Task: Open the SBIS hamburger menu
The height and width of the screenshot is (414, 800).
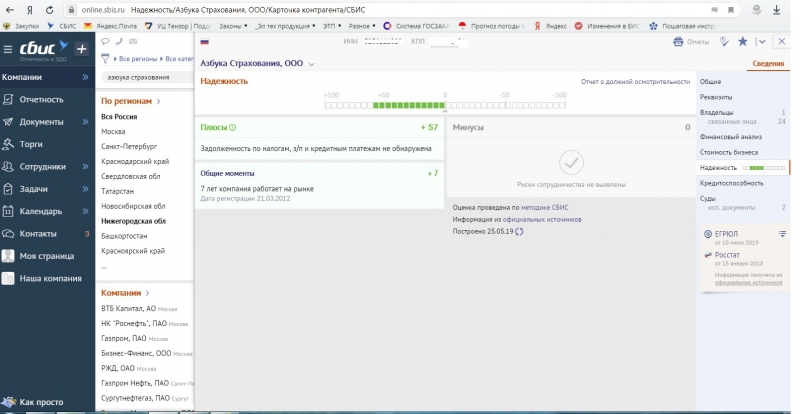Action: (x=8, y=49)
